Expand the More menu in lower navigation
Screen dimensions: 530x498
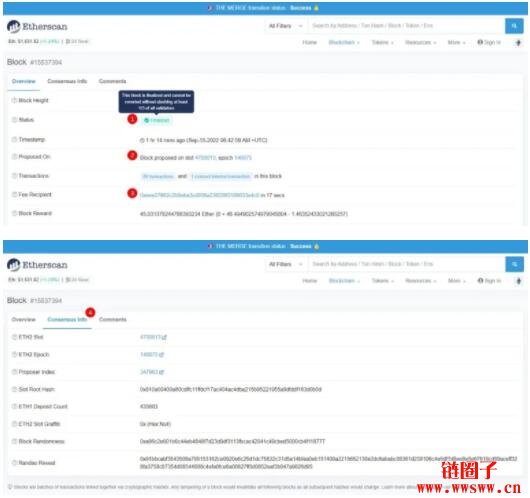tap(456, 281)
